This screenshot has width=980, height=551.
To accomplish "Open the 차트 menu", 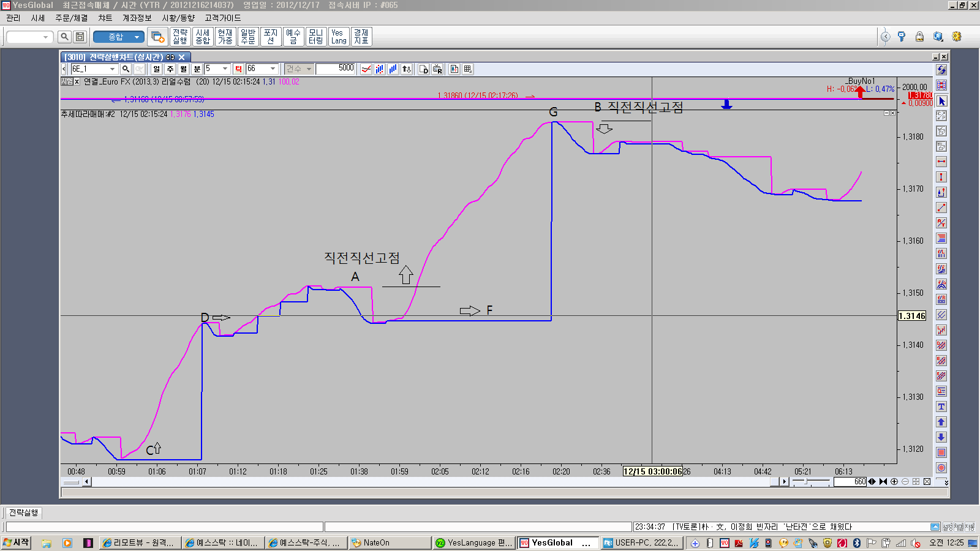I will click(x=105, y=18).
